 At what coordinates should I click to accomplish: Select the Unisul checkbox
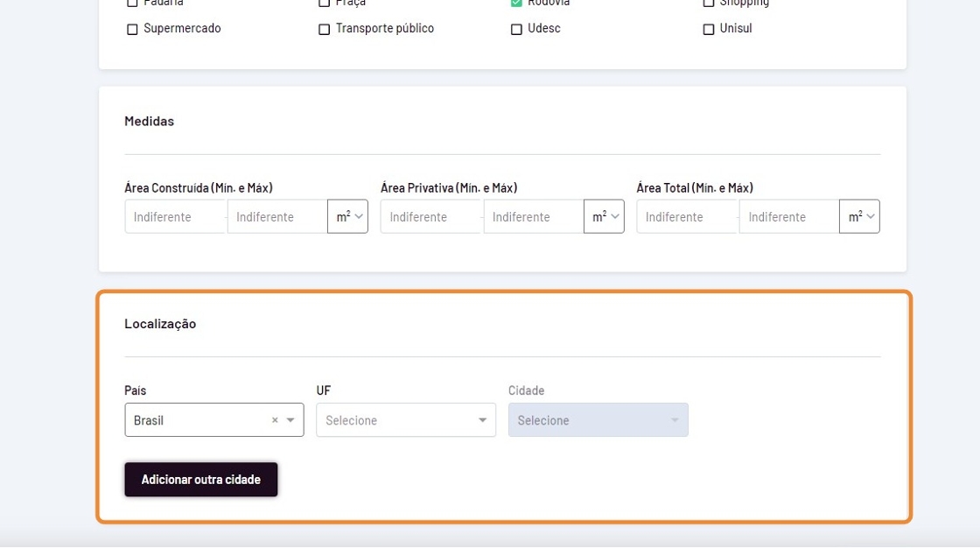[709, 29]
